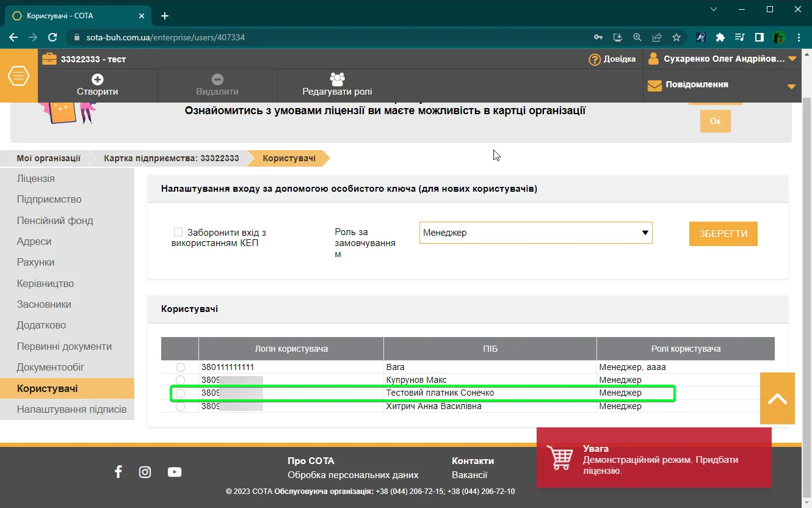Viewport: 812px width, 508px height.
Task: Click Мої організації breadcrumb
Action: 48,158
